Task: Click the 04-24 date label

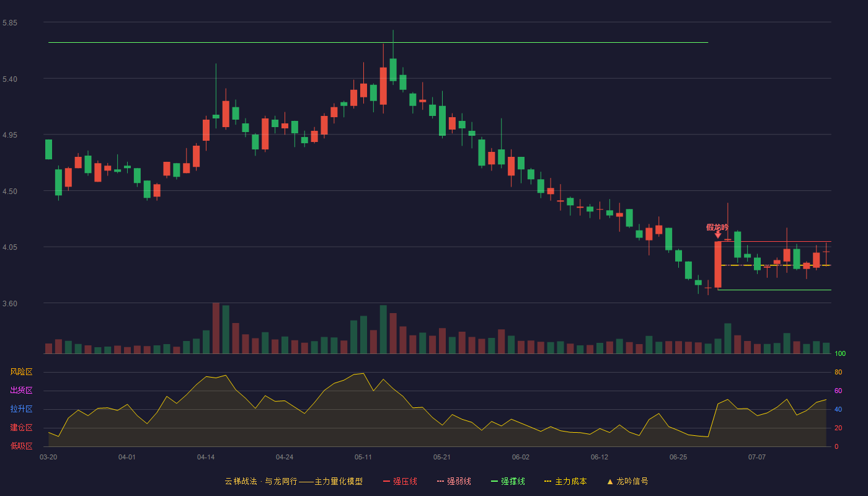Action: [285, 457]
